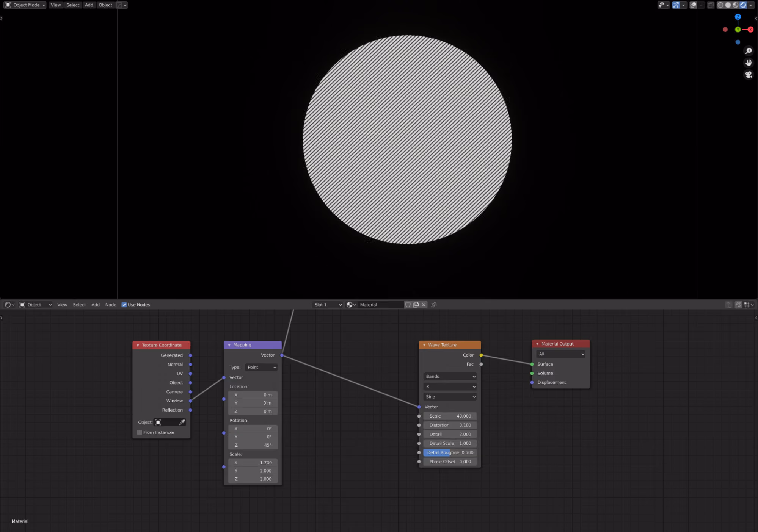Click the Window output socket on Texture Coordinate
The image size is (758, 532).
pyautogui.click(x=190, y=401)
